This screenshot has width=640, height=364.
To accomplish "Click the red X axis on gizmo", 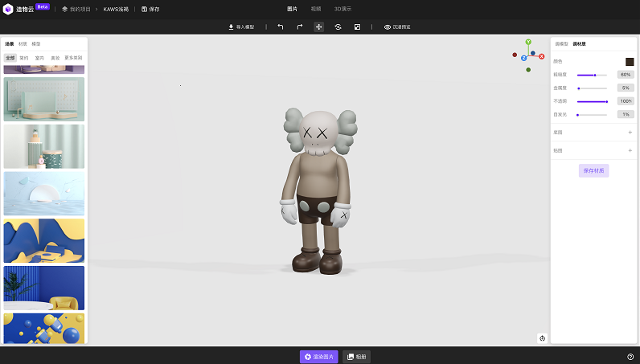I will tap(542, 56).
